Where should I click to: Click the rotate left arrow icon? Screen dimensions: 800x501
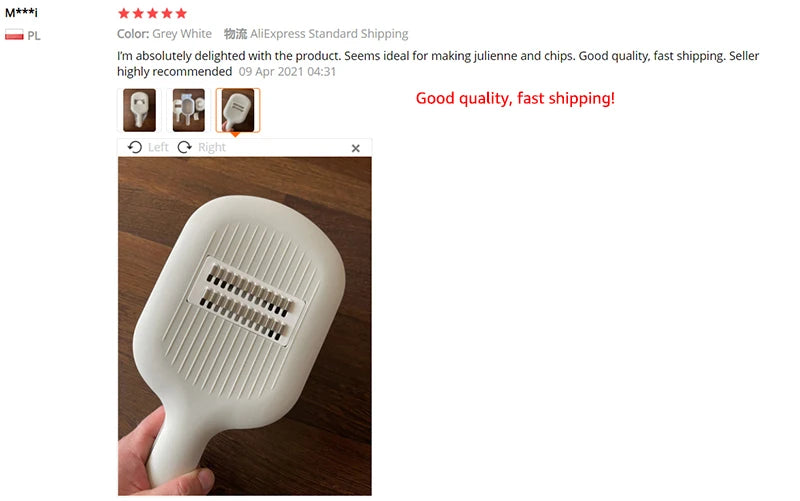click(x=135, y=147)
